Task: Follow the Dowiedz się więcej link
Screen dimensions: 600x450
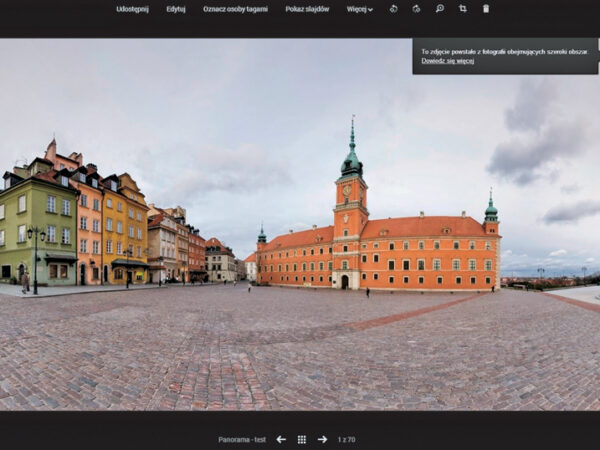Action: (447, 61)
